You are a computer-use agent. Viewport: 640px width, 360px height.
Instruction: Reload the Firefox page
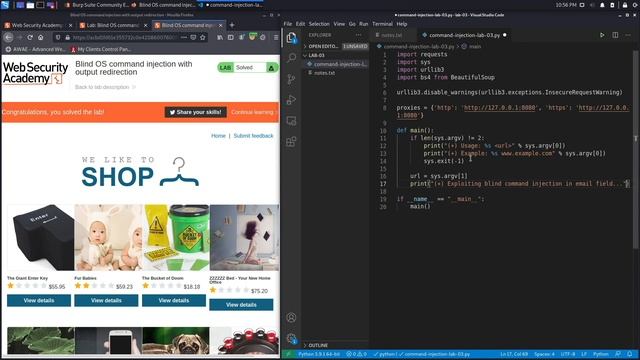pyautogui.click(x=30, y=37)
